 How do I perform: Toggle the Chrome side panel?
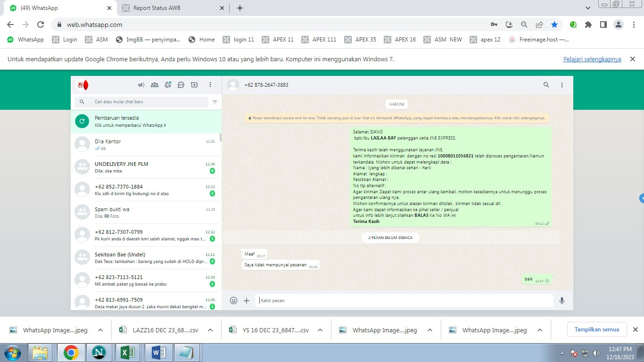(x=603, y=25)
